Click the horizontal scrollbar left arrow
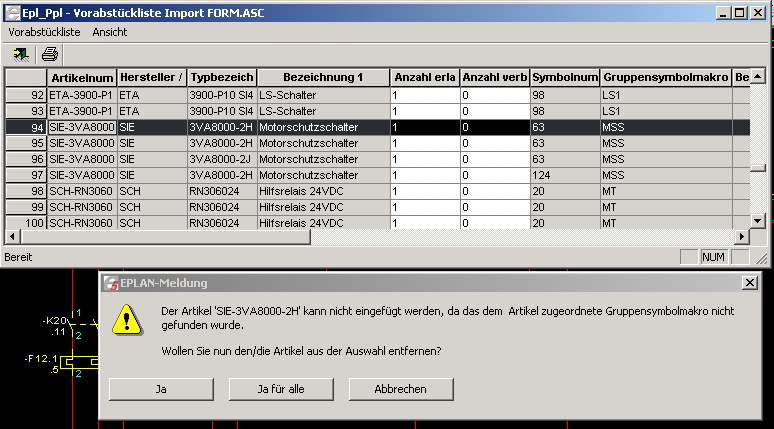The image size is (774, 429). click(x=12, y=237)
